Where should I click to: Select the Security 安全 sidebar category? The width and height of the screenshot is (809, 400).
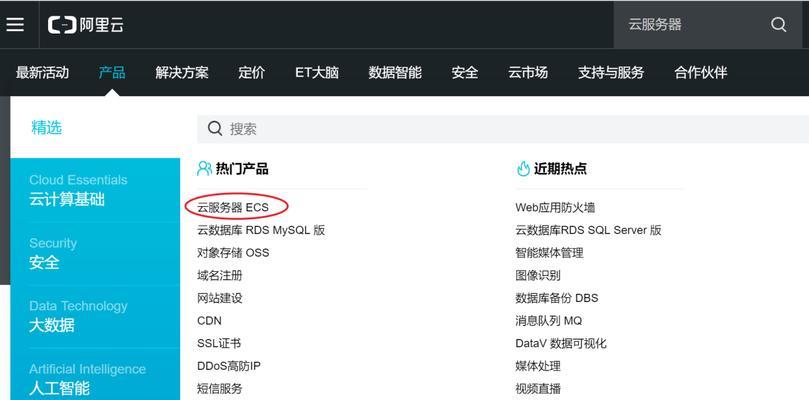[95, 253]
